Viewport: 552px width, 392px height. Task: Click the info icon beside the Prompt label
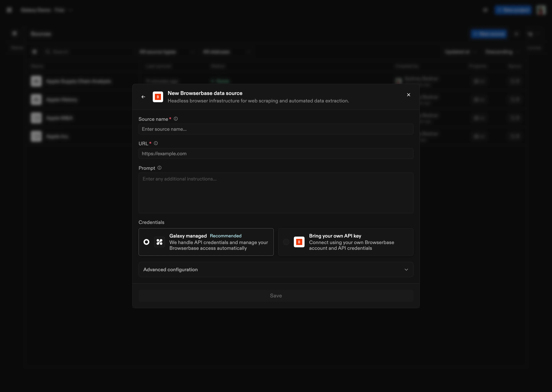(x=159, y=167)
